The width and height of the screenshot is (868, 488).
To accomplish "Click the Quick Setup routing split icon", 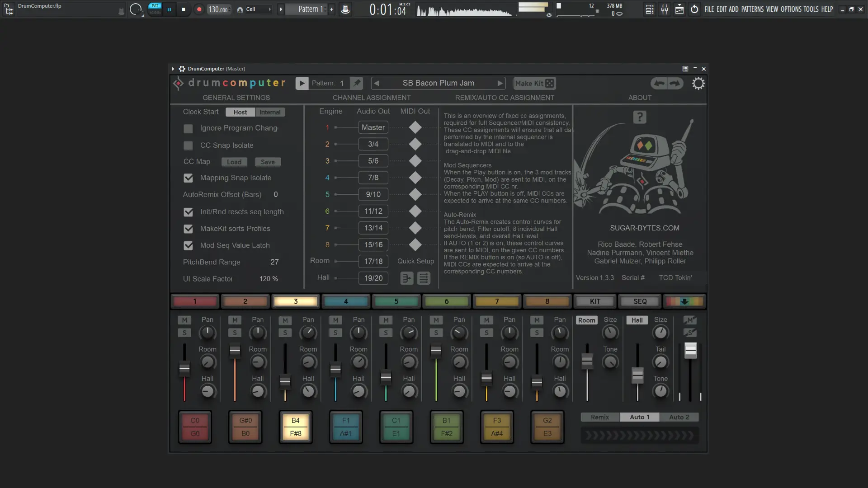I will (407, 278).
